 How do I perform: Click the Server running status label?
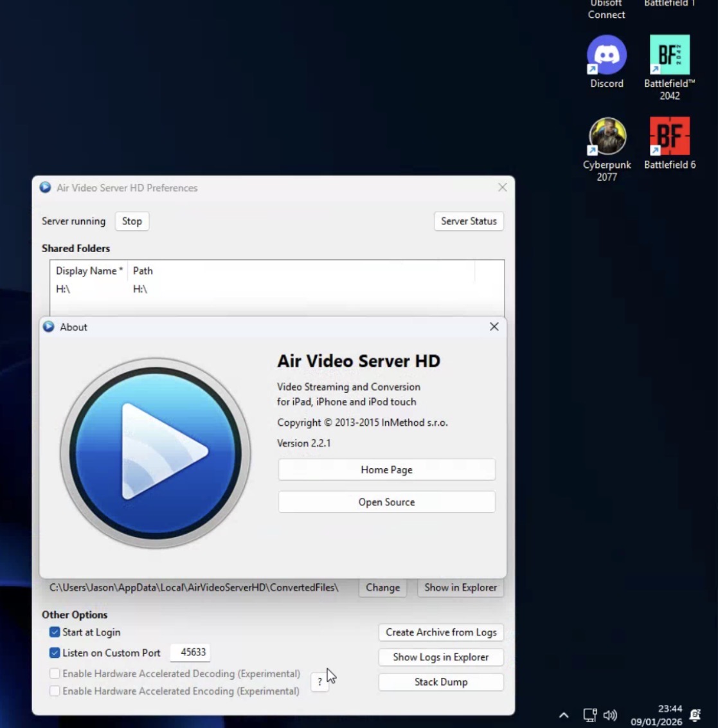click(x=74, y=221)
